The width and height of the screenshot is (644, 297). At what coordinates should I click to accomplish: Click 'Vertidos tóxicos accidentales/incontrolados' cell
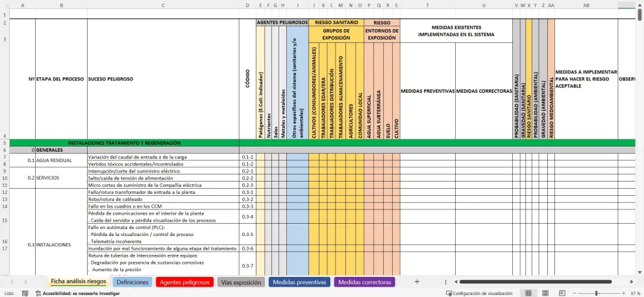coord(163,164)
